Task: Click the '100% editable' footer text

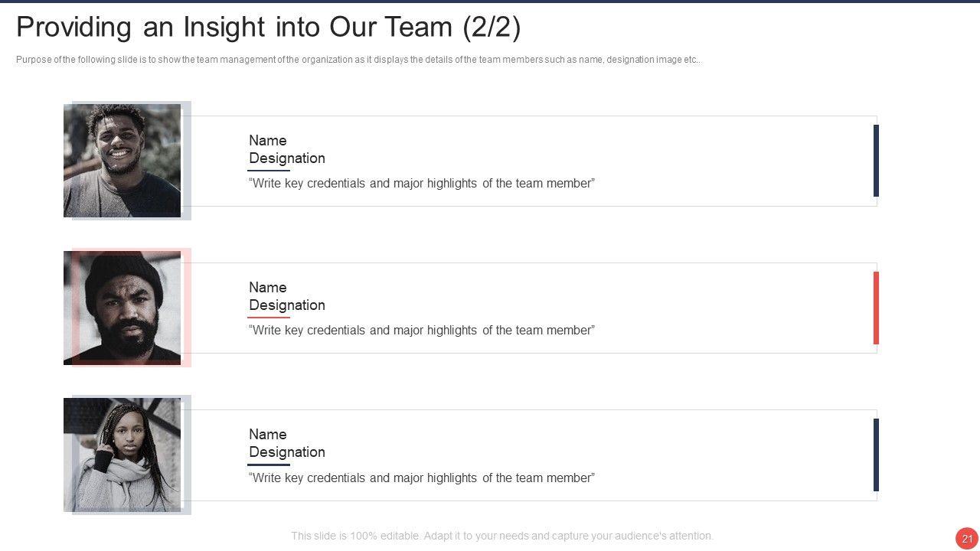Action: 502,536
